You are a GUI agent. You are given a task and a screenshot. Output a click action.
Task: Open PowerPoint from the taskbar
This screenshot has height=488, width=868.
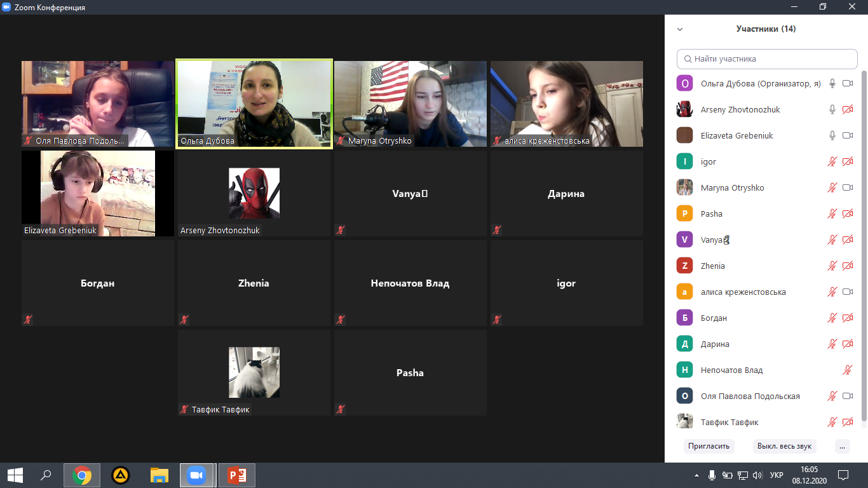pos(236,475)
